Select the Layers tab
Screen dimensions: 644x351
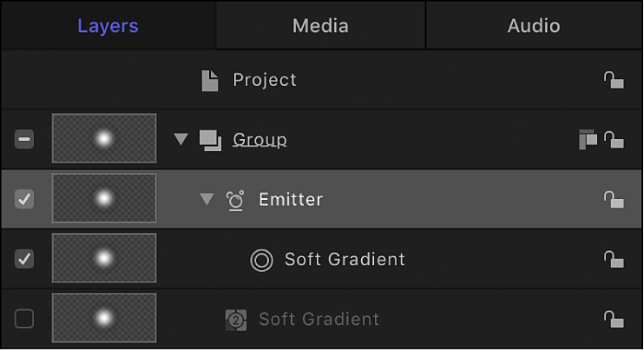pos(107,25)
